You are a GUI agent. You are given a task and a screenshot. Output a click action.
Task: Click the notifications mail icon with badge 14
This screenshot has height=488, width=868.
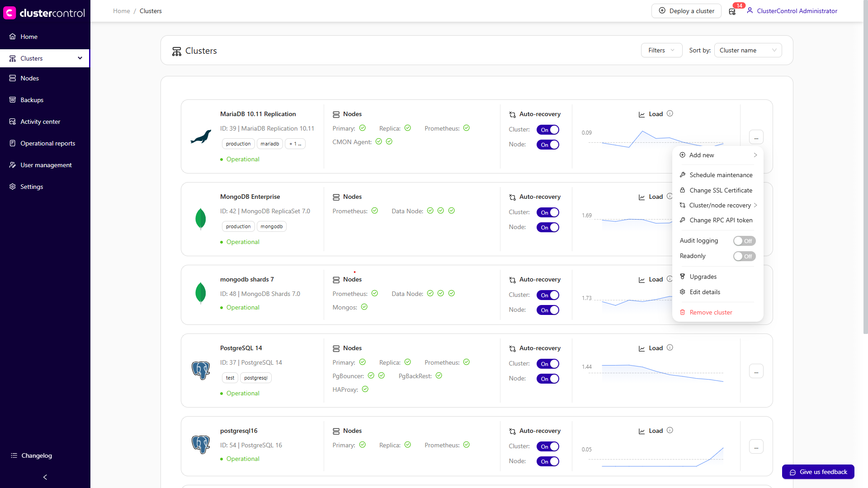point(732,11)
